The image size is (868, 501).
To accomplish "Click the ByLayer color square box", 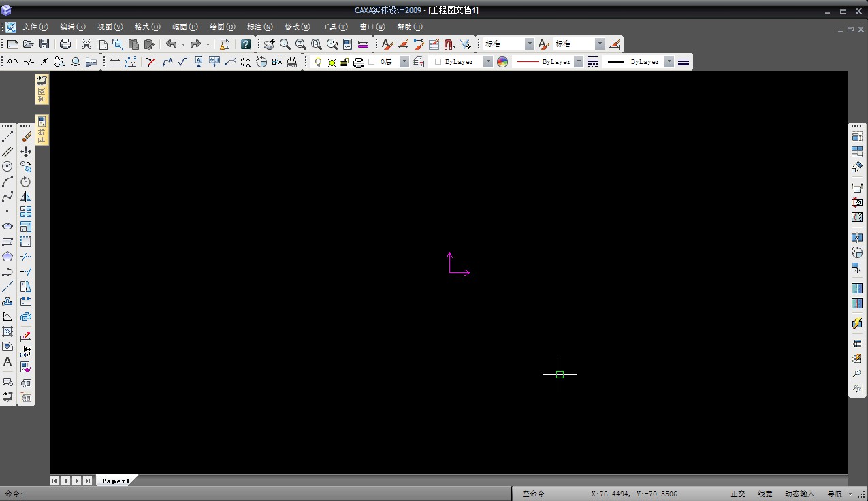I will coord(438,62).
